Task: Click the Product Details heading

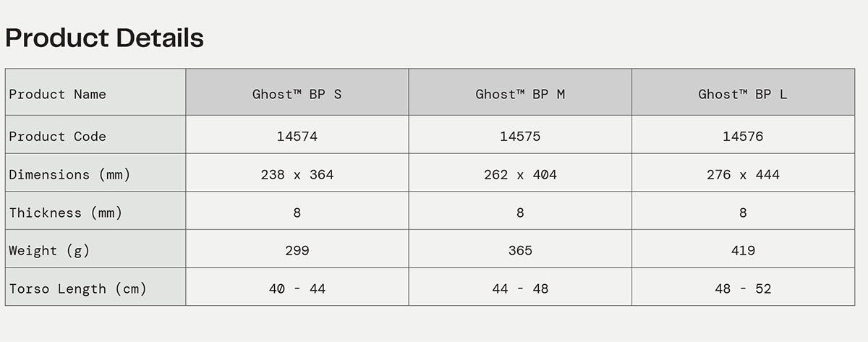Action: (105, 38)
